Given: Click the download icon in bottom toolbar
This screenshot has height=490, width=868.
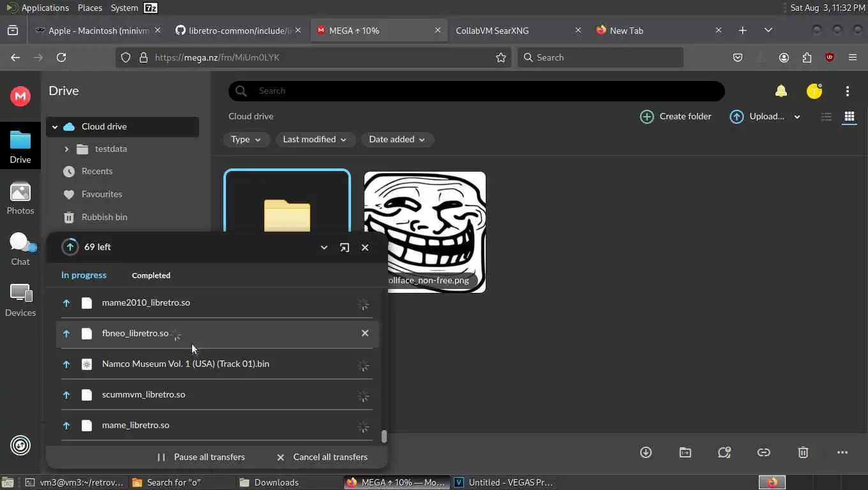Looking at the screenshot, I should coord(646,452).
